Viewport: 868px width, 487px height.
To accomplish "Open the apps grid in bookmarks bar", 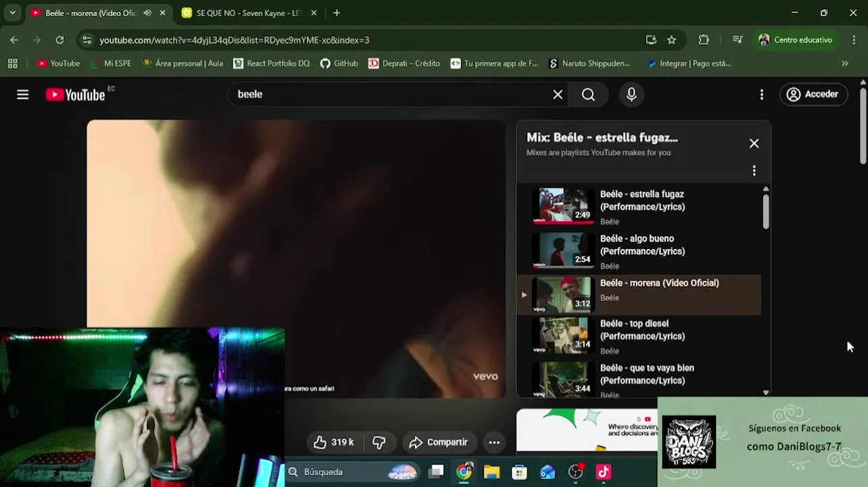I will (12, 64).
